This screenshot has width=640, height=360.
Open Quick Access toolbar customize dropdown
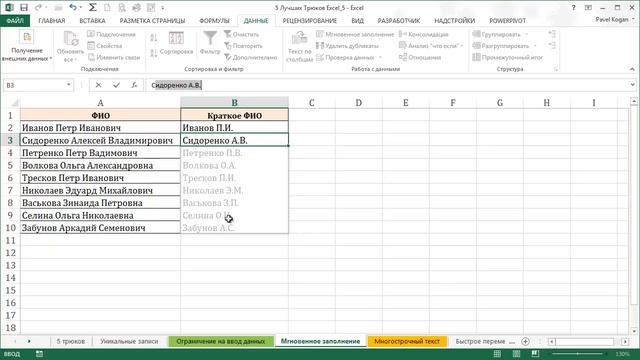(x=162, y=8)
